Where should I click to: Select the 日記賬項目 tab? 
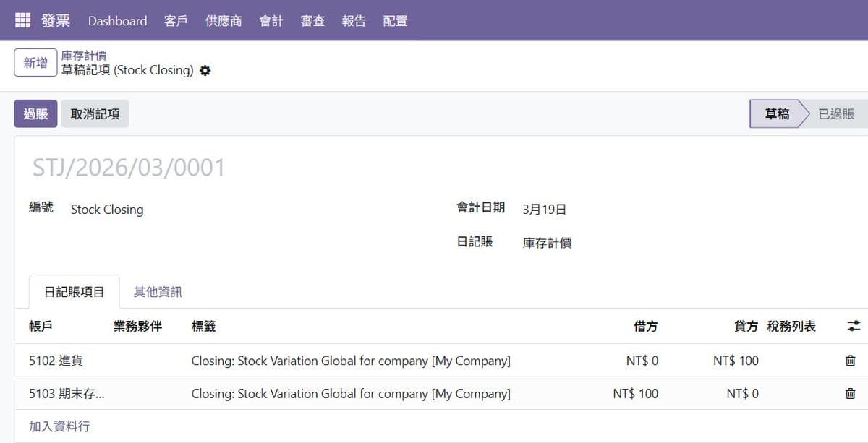pyautogui.click(x=75, y=292)
